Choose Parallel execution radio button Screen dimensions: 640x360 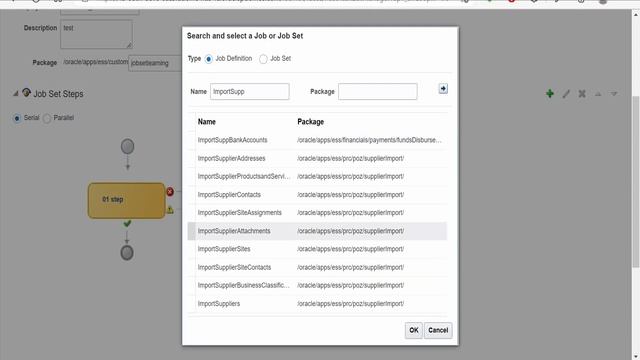47,118
